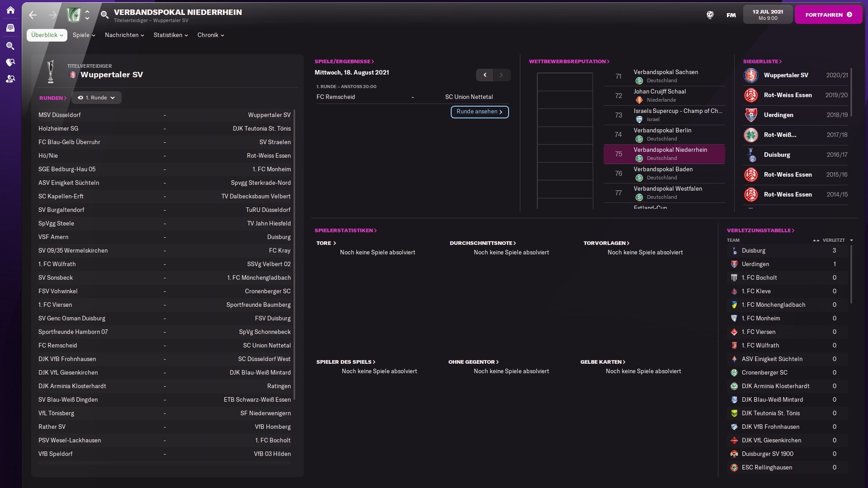The width and height of the screenshot is (868, 488).
Task: Click the round fixtures list scrollbar
Action: tap(294, 254)
